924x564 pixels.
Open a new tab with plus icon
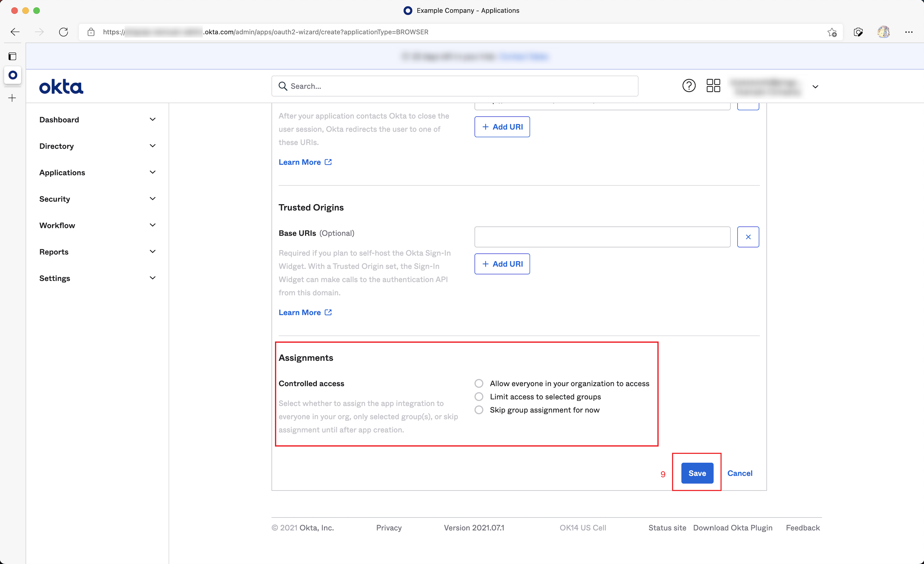pyautogui.click(x=12, y=98)
